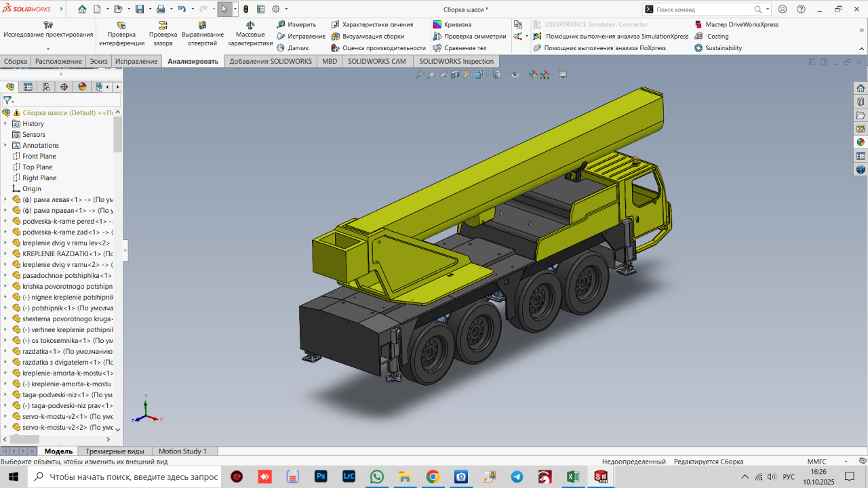The width and height of the screenshot is (868, 488).
Task: Click the Проверка интерференции tool icon
Action: click(x=121, y=25)
